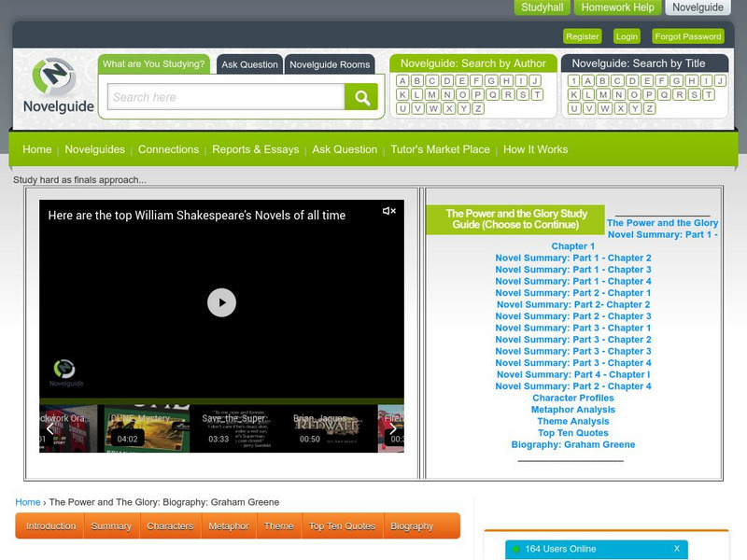
Task: Open the Homework Help top tab
Action: point(617,7)
